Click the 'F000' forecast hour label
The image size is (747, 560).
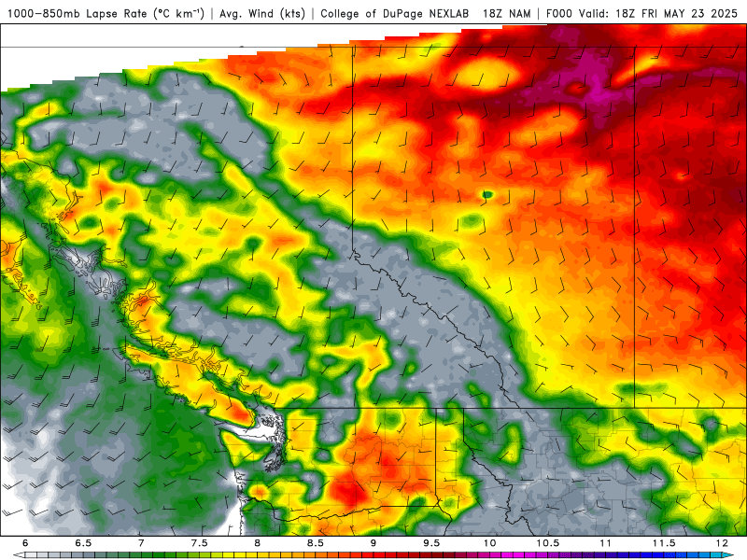pyautogui.click(x=559, y=13)
